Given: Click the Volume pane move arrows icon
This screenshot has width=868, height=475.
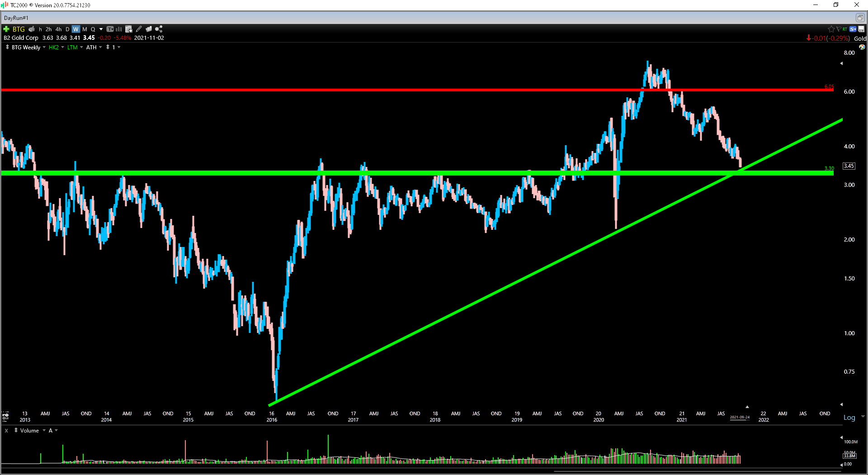Looking at the screenshot, I should 16,430.
